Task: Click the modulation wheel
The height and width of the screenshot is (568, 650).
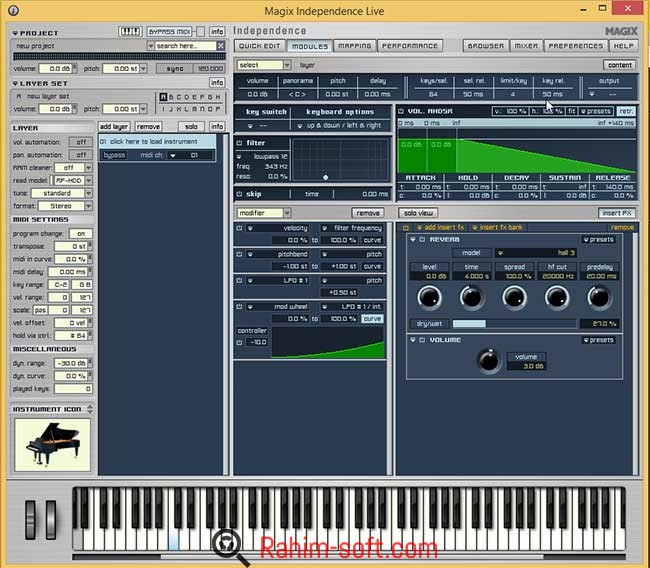Action: click(51, 519)
